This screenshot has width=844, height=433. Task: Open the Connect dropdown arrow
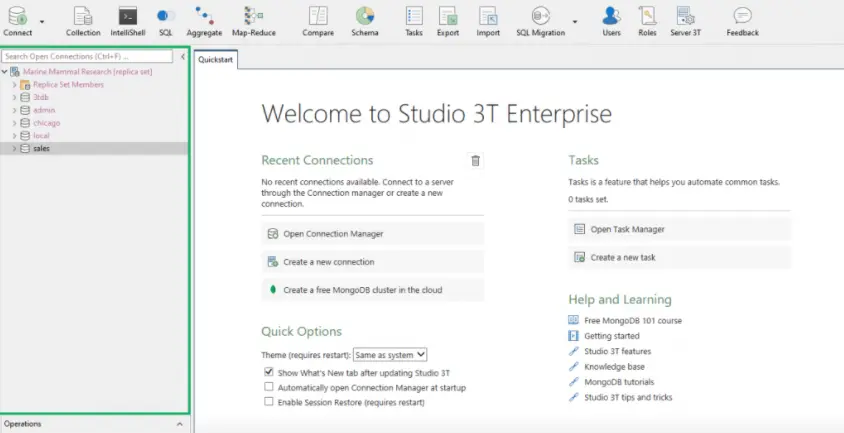(42, 22)
